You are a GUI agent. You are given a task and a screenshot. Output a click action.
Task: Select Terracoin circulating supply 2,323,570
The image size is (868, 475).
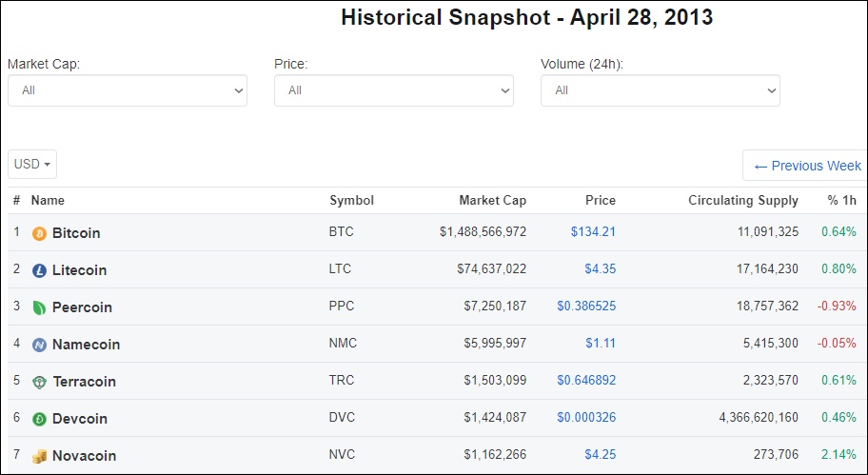[771, 380]
